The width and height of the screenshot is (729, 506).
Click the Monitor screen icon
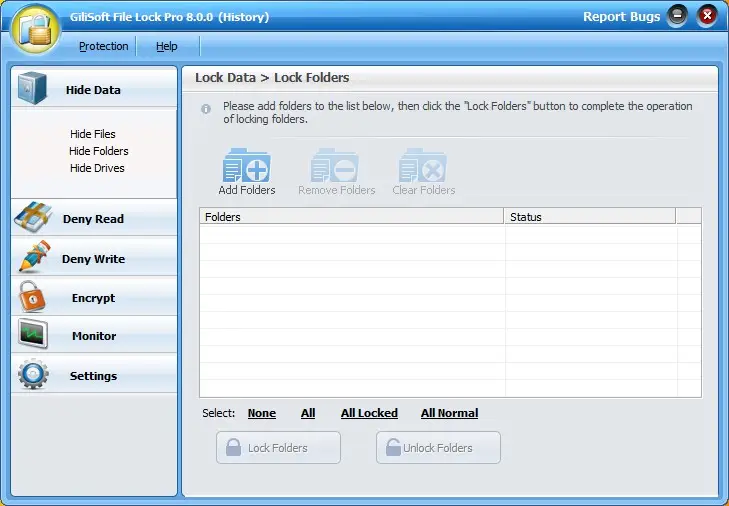pos(33,334)
